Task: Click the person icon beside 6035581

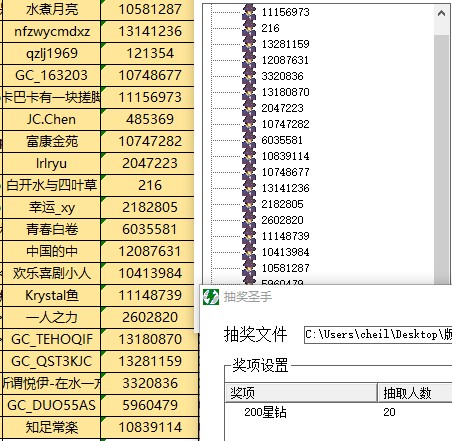Action: [x=249, y=140]
